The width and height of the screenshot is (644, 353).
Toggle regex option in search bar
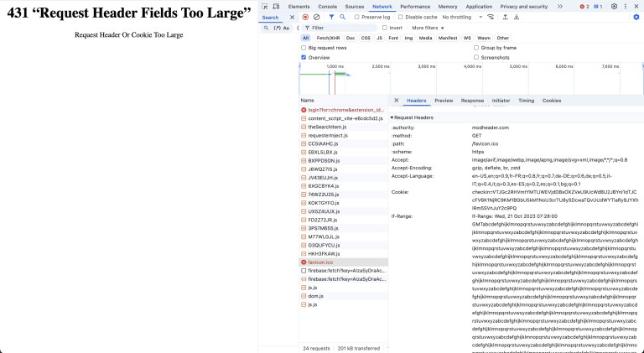(278, 28)
